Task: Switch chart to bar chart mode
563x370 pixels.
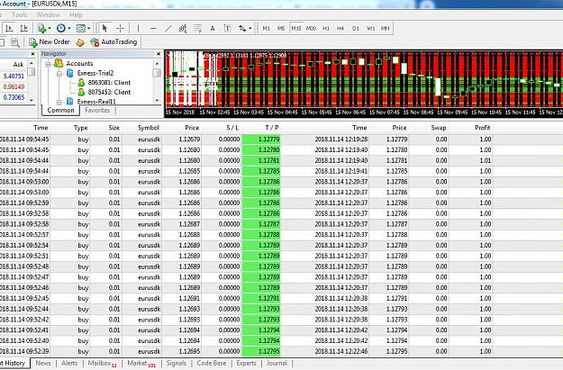Action: tap(10, 28)
